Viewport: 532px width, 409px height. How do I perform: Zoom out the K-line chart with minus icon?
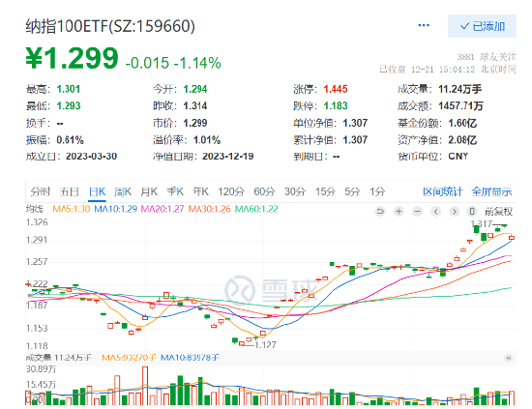pyautogui.click(x=417, y=212)
